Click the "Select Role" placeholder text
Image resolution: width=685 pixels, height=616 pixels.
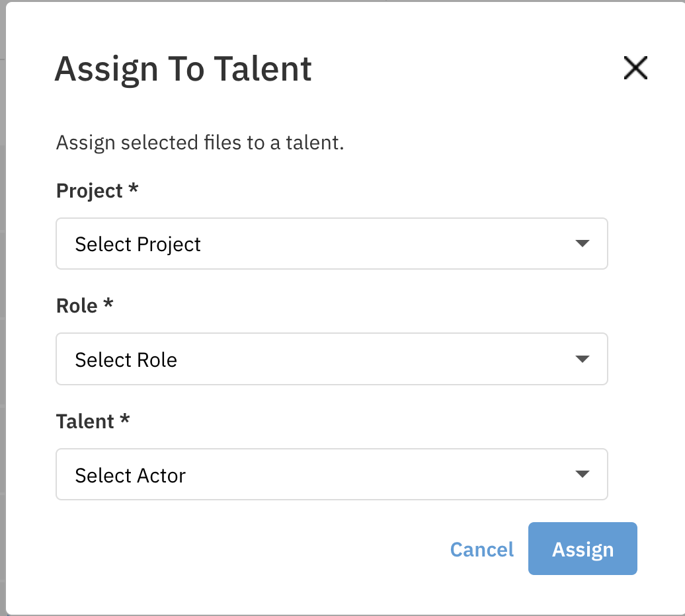pos(126,360)
